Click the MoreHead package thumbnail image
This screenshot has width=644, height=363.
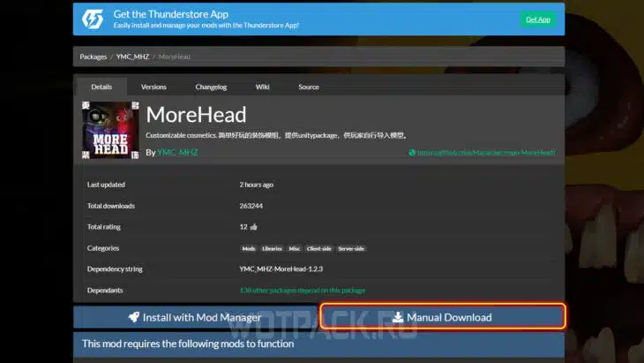tap(110, 130)
